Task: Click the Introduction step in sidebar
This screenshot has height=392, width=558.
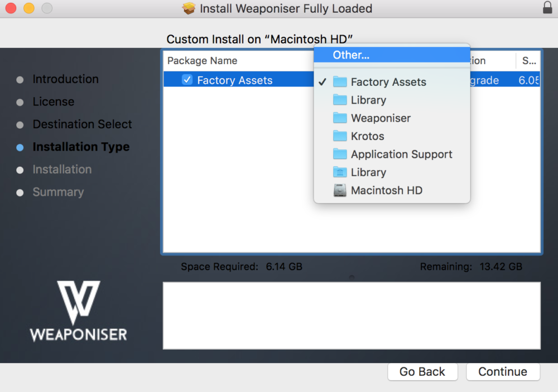Action: [65, 79]
